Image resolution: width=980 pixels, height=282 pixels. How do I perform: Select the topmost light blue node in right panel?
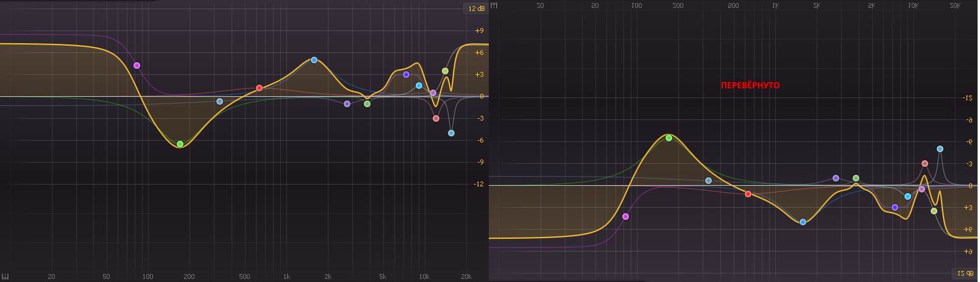(x=940, y=149)
